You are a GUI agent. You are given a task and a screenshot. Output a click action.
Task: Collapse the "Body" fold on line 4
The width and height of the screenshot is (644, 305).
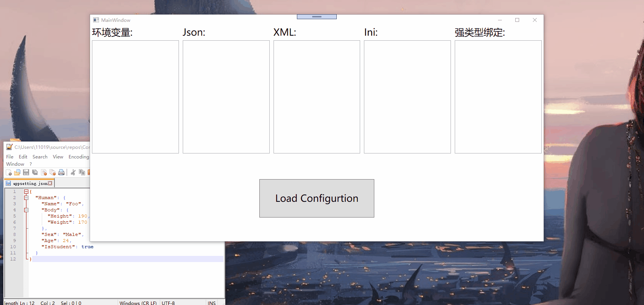(26, 210)
